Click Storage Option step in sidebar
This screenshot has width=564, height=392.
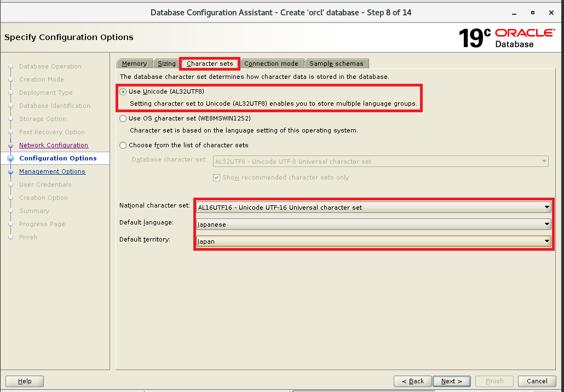point(43,119)
